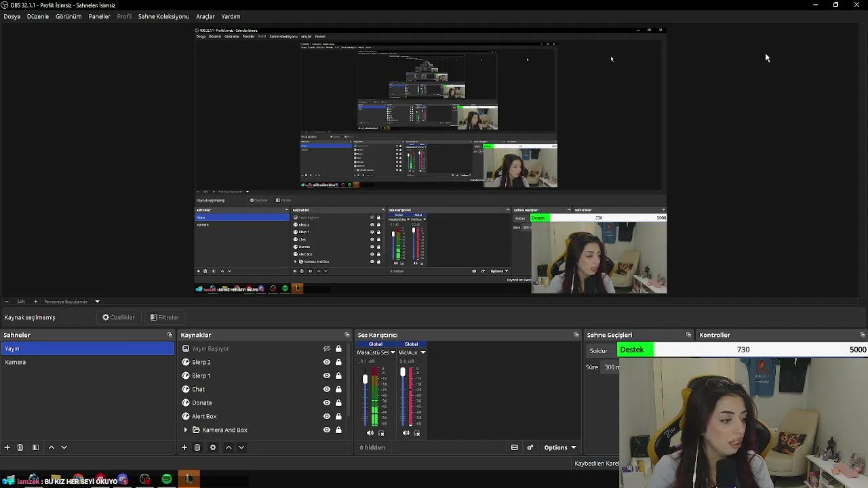Move source down arrow in the Kaynaklar panel
The height and width of the screenshot is (488, 868).
pyautogui.click(x=241, y=447)
